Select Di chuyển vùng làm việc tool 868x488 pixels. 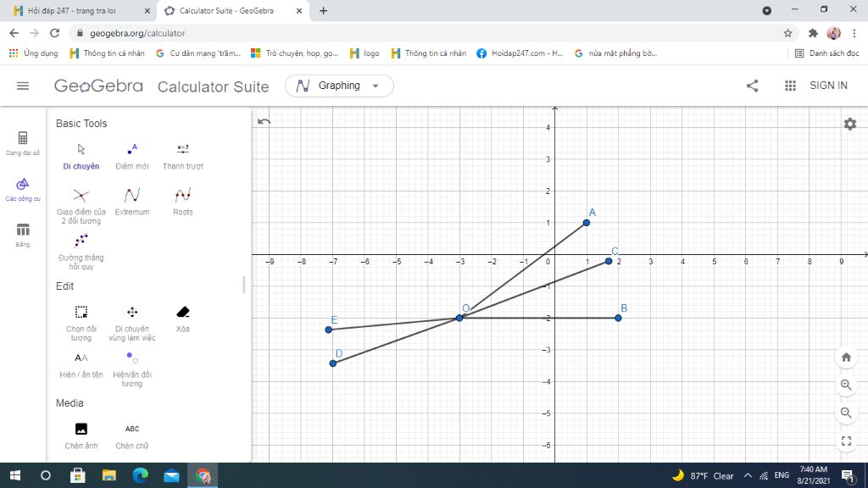pyautogui.click(x=131, y=323)
